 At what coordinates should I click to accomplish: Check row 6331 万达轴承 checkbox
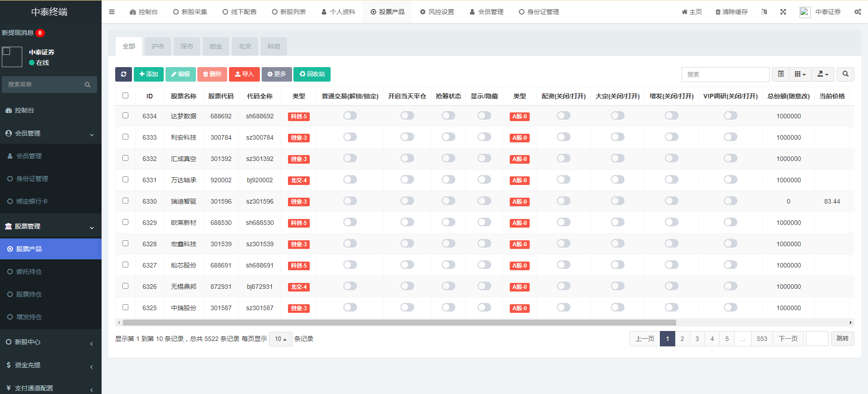point(126,180)
